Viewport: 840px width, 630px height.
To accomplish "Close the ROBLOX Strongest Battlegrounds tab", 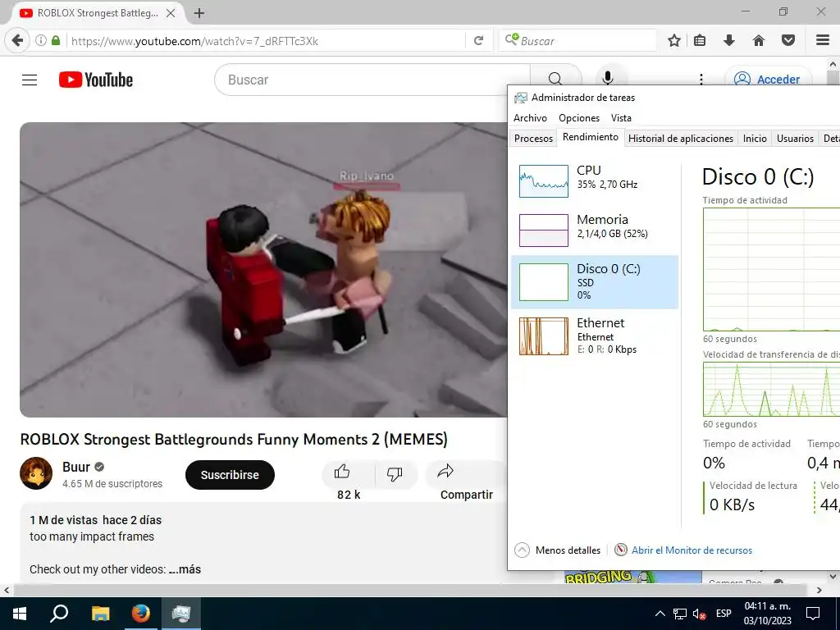I will pos(171,13).
